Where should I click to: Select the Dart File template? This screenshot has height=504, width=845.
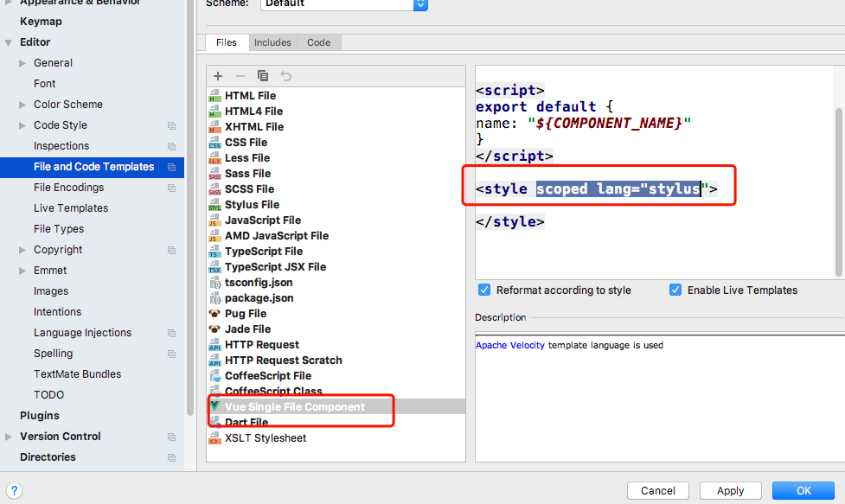[246, 422]
